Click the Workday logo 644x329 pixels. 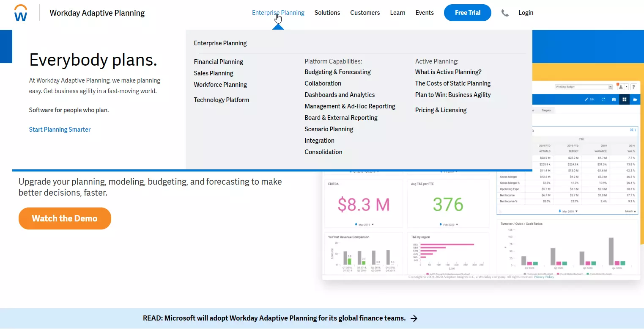(x=21, y=13)
